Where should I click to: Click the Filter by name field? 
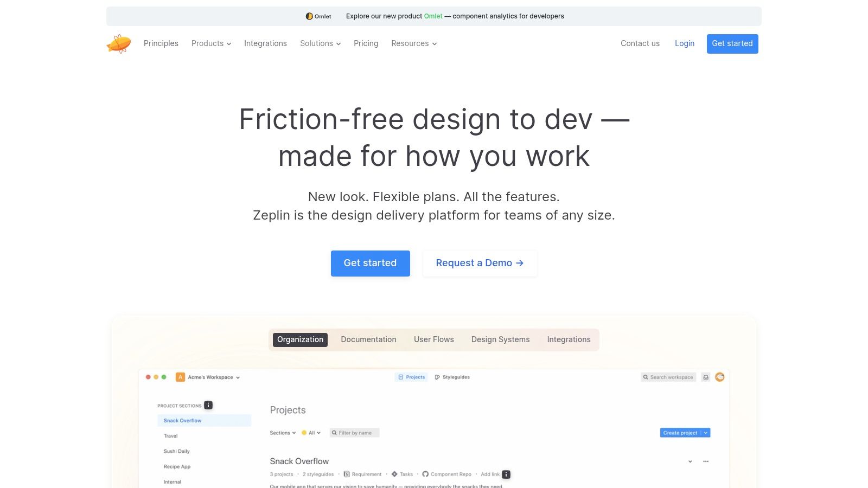click(x=354, y=433)
